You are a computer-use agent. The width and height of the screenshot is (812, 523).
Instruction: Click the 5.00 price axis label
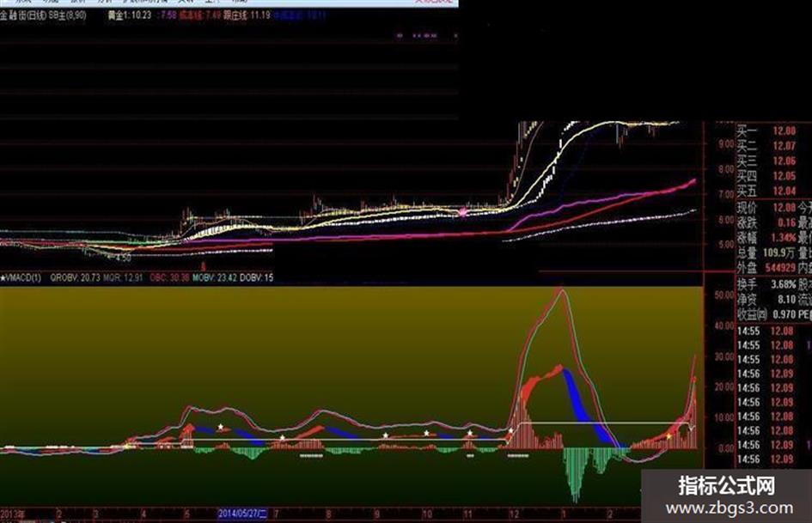point(725,244)
